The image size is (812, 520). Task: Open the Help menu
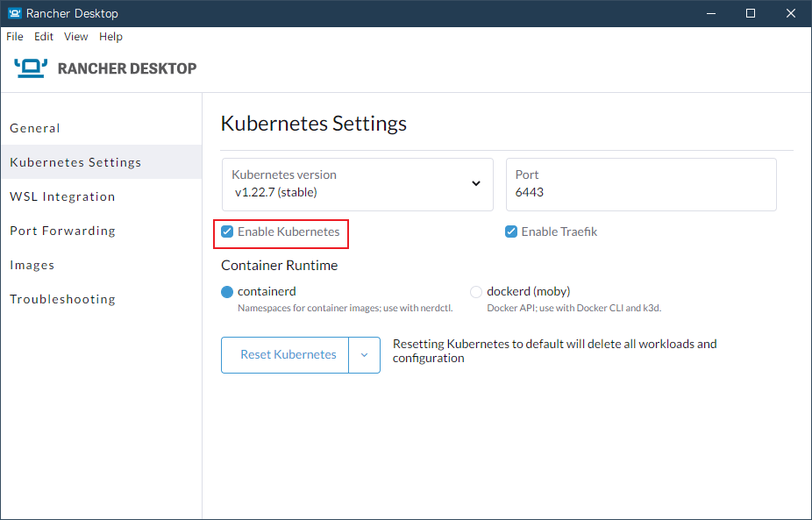(110, 37)
